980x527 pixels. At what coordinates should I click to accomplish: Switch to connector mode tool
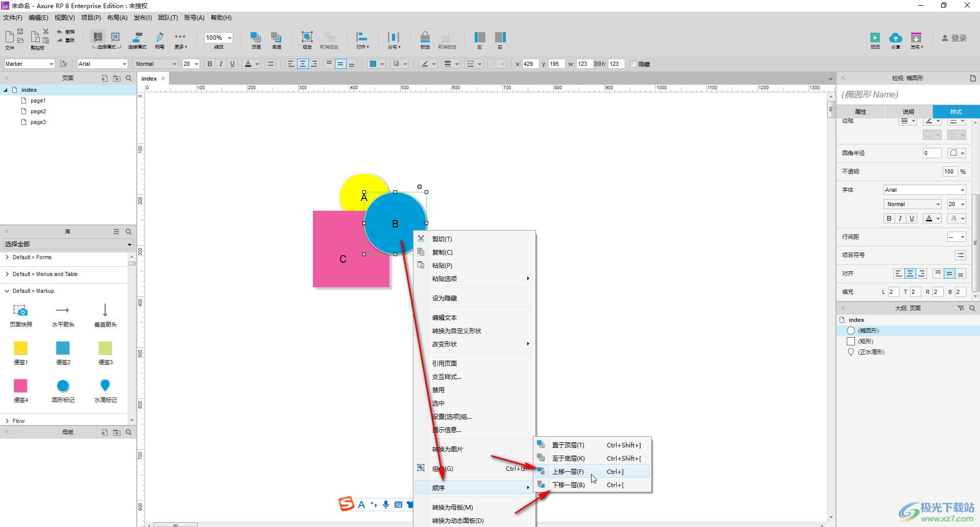pyautogui.click(x=137, y=38)
